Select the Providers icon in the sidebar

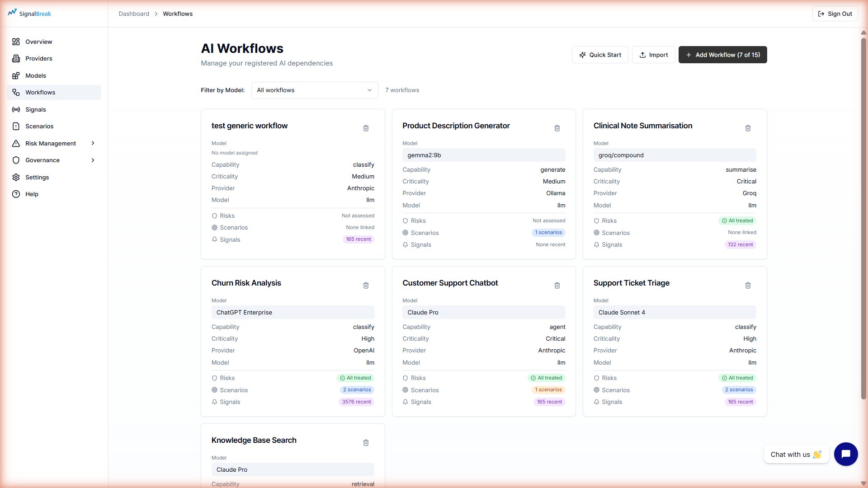[16, 58]
